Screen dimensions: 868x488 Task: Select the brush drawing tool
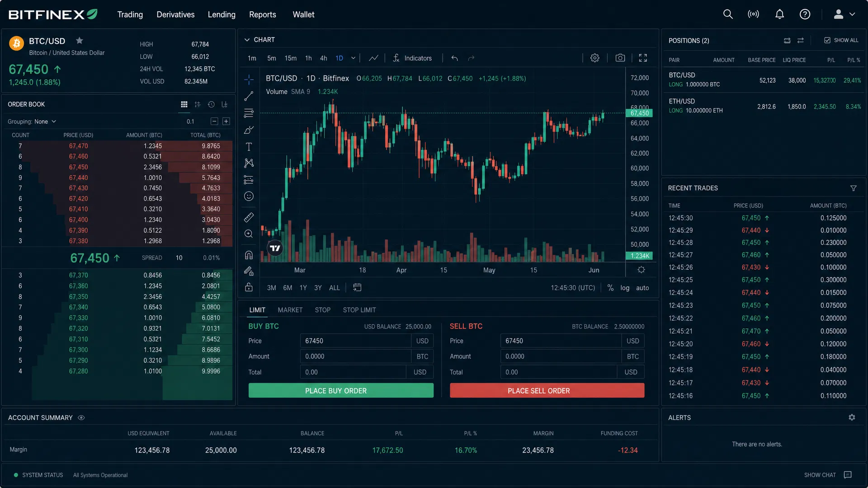pos(249,130)
